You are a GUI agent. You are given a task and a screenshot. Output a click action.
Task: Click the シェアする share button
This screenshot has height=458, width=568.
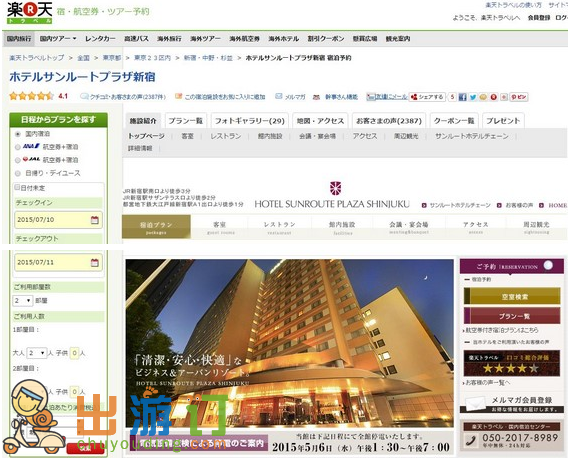pyautogui.click(x=427, y=97)
